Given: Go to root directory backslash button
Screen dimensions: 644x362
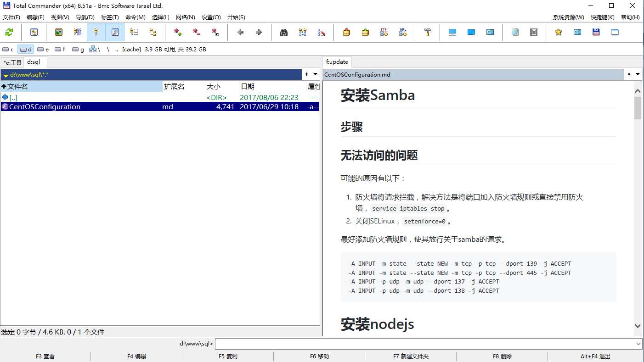Looking at the screenshot, I should [x=108, y=49].
